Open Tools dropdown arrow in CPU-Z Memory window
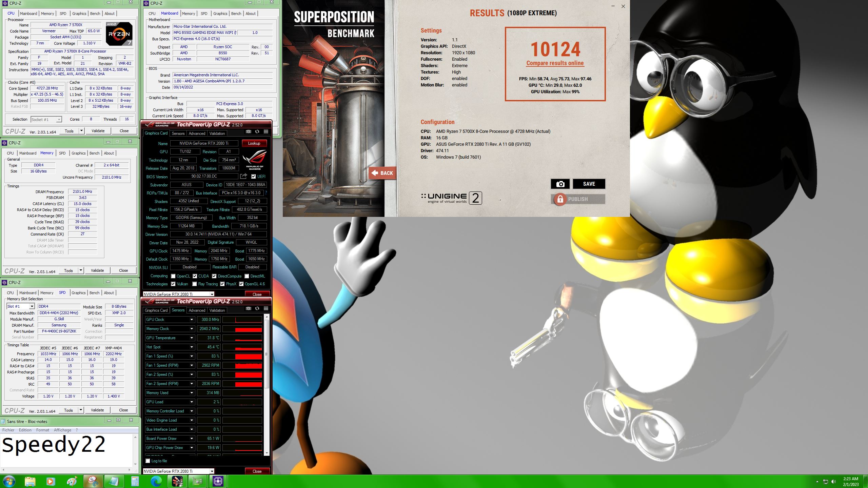The image size is (868, 488). tap(81, 270)
